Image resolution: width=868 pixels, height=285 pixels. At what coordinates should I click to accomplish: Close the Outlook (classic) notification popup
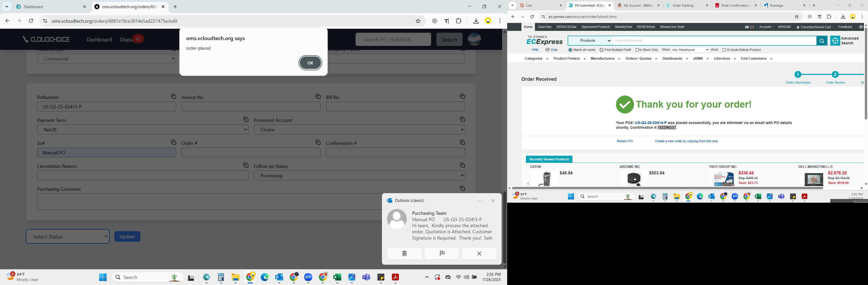493,201
